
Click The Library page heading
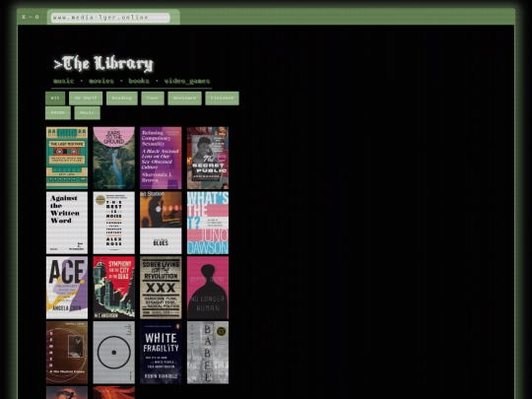(x=103, y=64)
